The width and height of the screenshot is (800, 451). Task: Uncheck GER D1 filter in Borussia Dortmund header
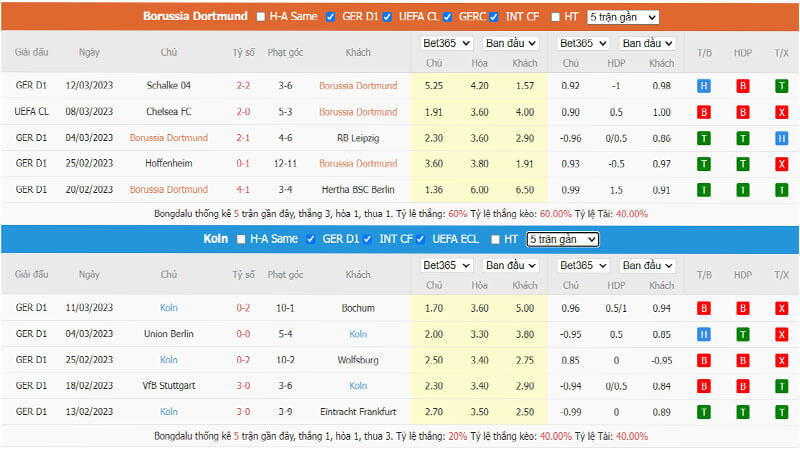tap(331, 17)
